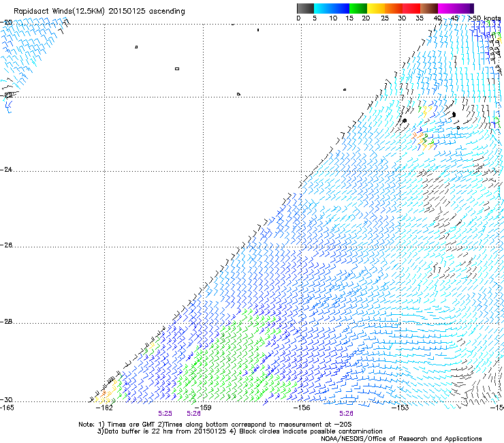Screen dimensions: 504x443
Task: Click the '25' label under the color bar
Action: click(385, 18)
